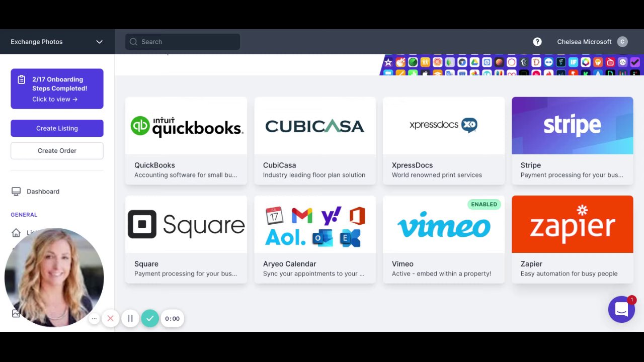Click the magnifier icon in search bar
The width and height of the screenshot is (644, 362).
133,42
